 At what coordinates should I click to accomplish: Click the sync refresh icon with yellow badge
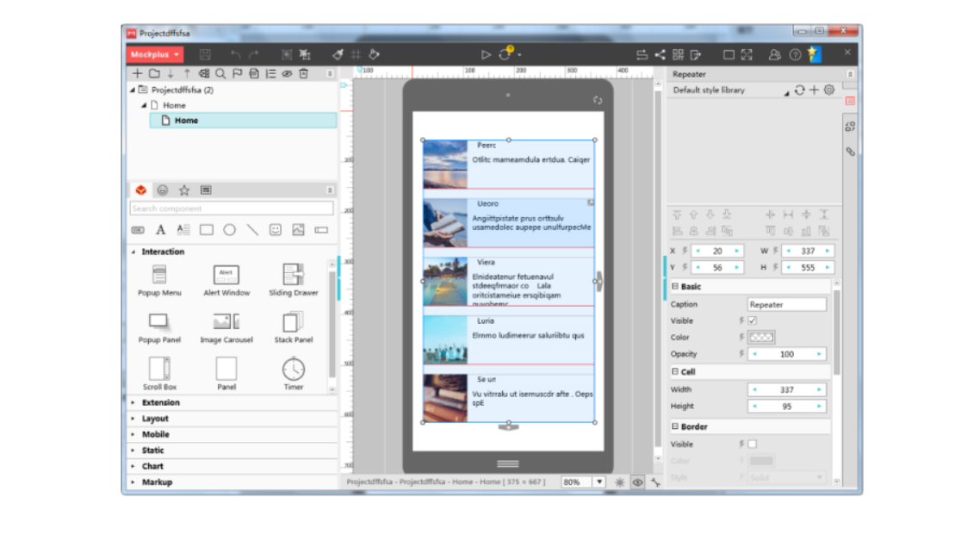coord(505,53)
